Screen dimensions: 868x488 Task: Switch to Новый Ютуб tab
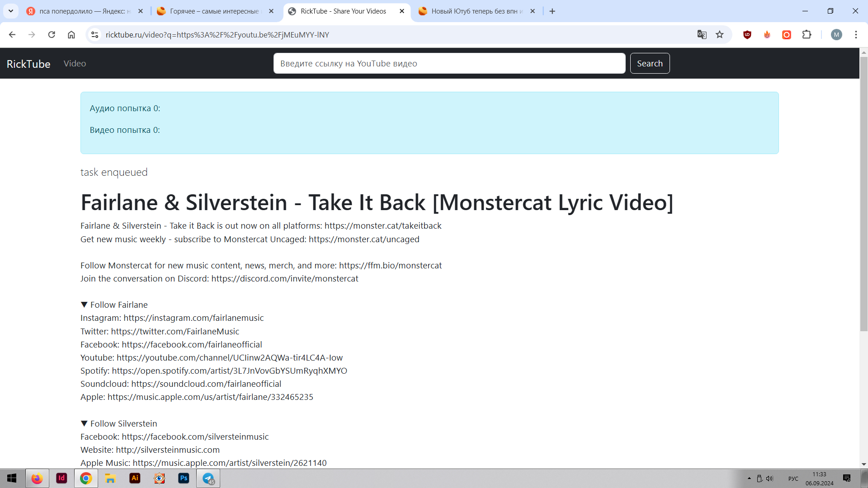[475, 11]
